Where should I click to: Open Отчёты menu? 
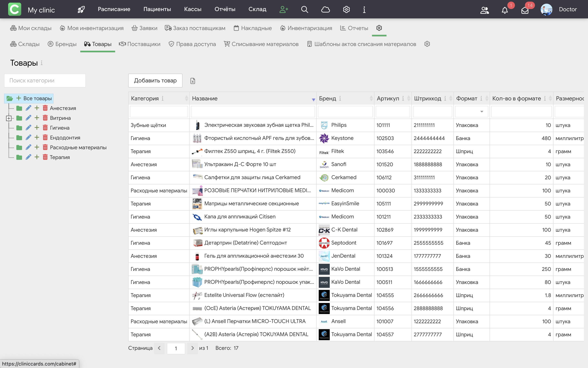tap(225, 9)
